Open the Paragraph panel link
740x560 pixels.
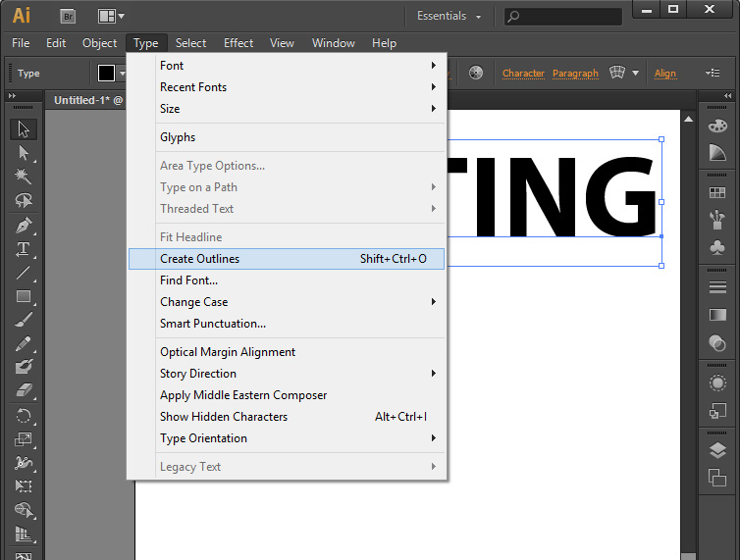tap(575, 74)
